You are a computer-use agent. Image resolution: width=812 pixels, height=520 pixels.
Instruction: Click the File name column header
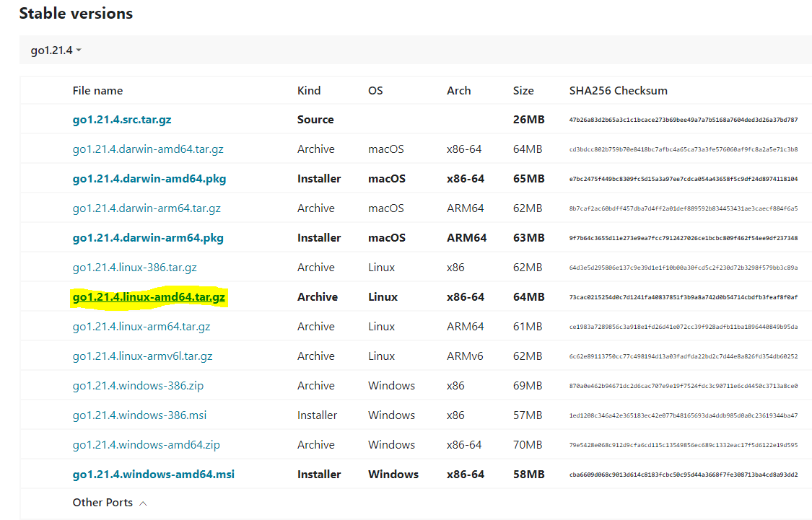tap(97, 91)
